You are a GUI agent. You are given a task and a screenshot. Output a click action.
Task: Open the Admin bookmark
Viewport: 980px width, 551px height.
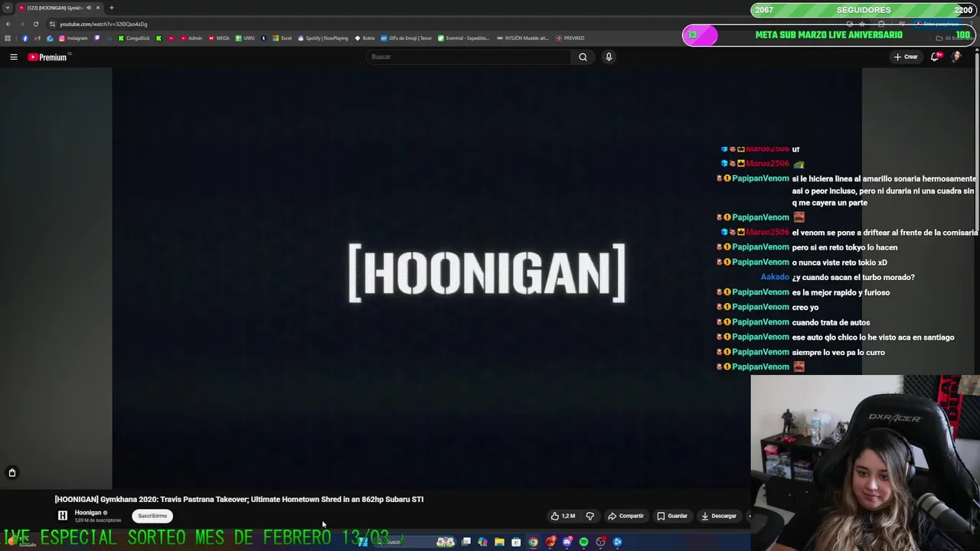[x=191, y=38]
